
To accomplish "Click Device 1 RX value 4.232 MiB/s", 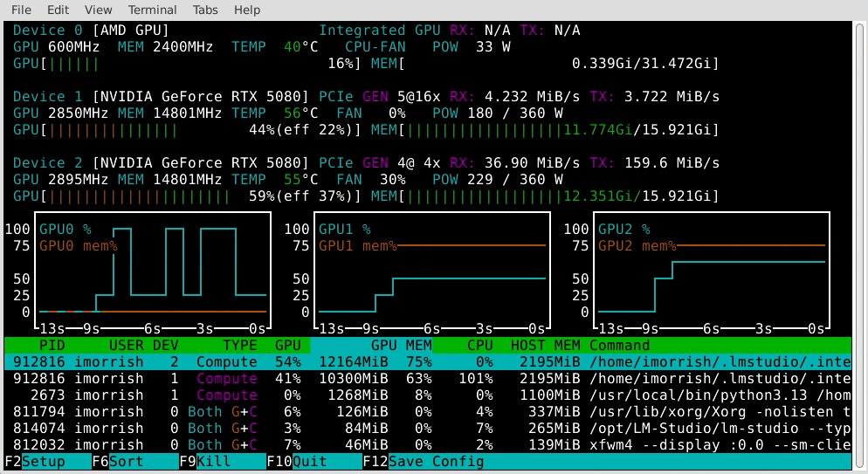I will (532, 96).
